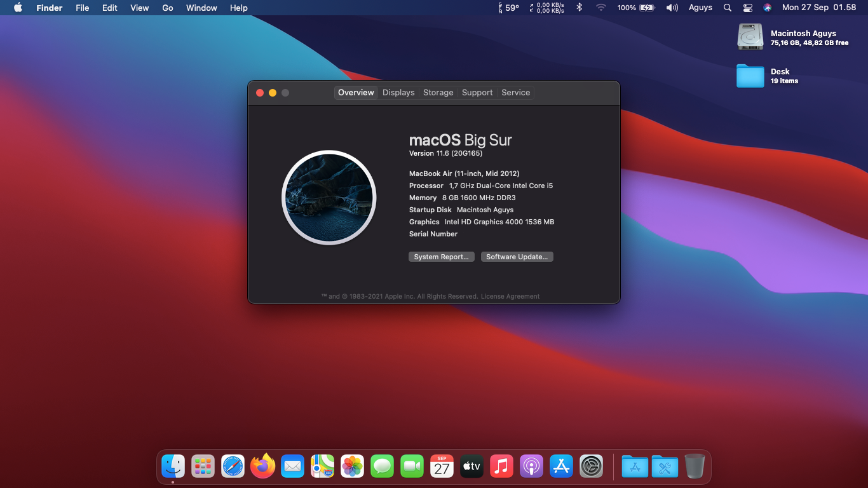Open Podcasts from the Dock
Viewport: 868px width, 488px height.
click(531, 466)
